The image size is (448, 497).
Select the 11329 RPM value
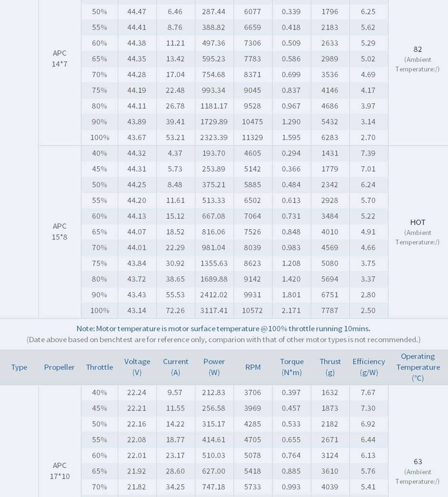point(252,137)
